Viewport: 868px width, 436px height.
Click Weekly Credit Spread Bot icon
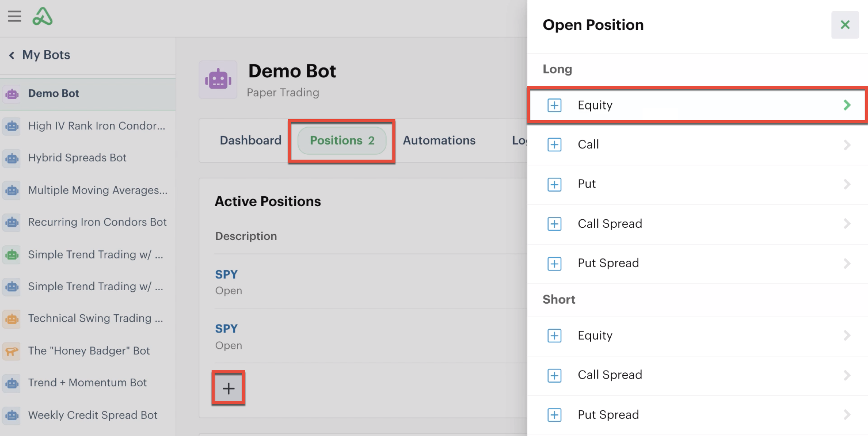point(12,416)
